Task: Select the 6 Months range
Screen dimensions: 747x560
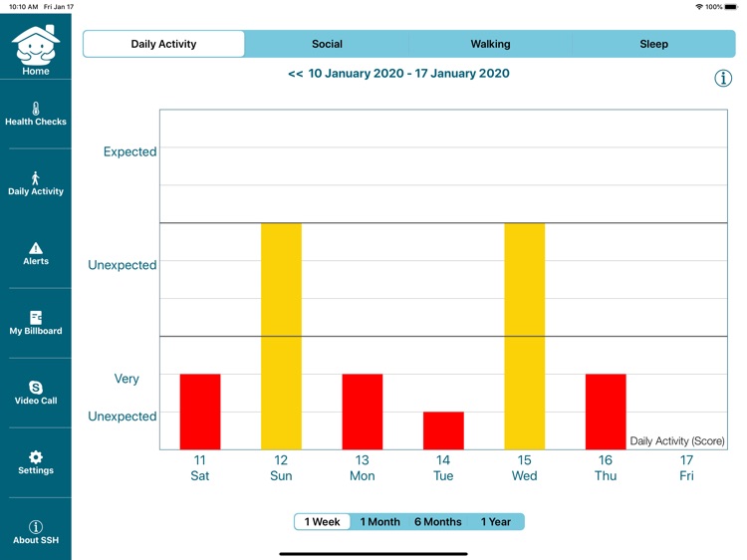Action: (x=438, y=522)
